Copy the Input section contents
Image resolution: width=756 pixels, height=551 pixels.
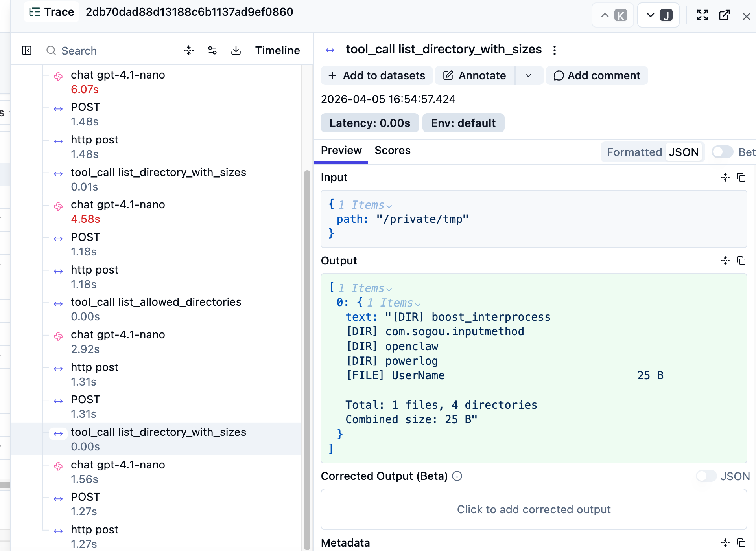[x=741, y=178]
